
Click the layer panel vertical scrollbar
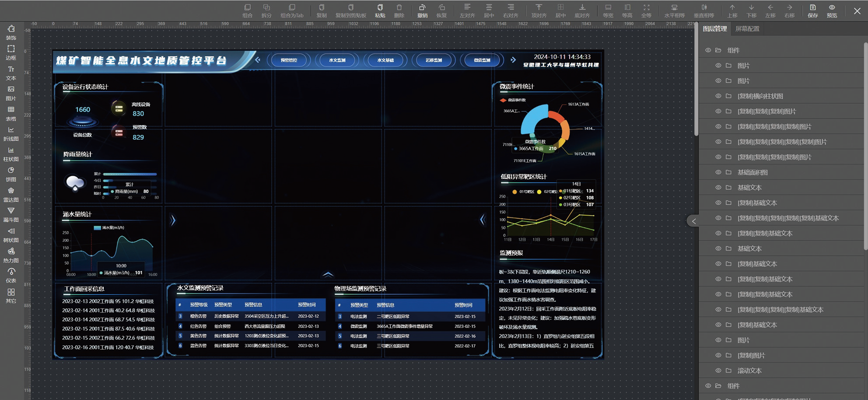click(x=866, y=146)
